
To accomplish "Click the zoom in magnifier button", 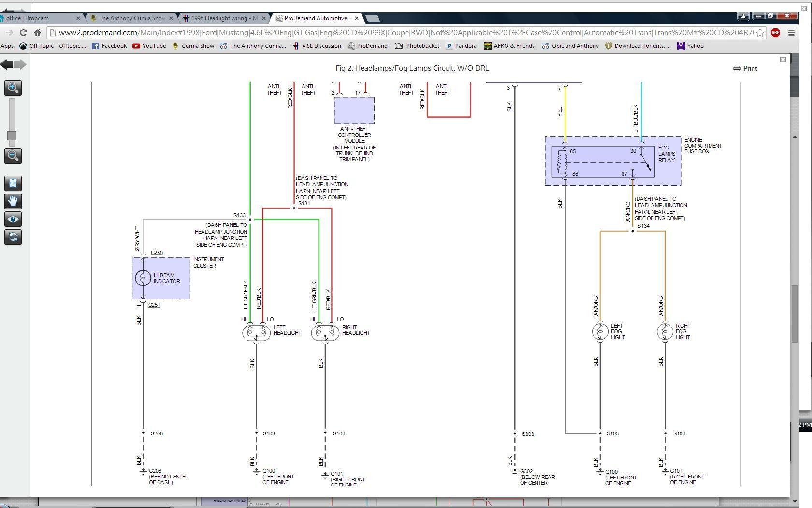I will (13, 88).
